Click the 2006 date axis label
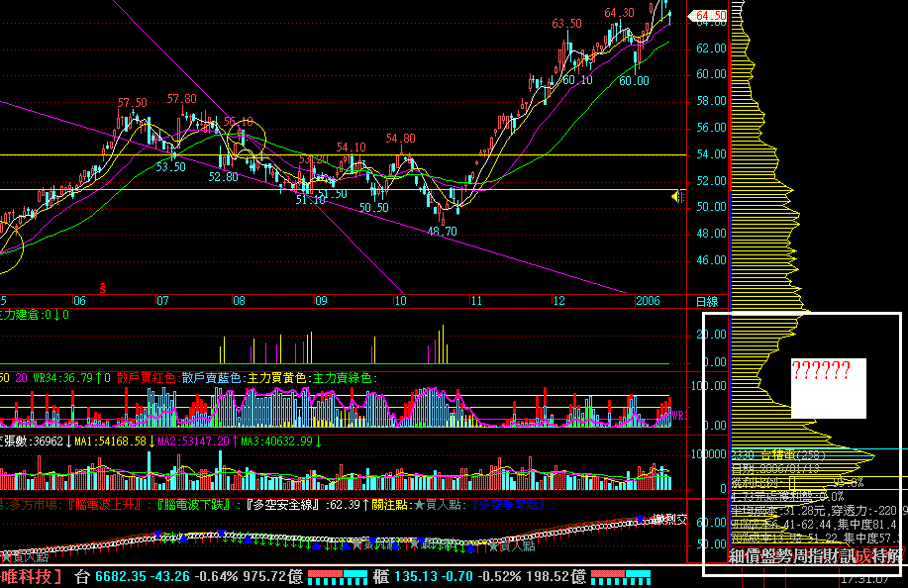The width and height of the screenshot is (908, 588). (648, 300)
